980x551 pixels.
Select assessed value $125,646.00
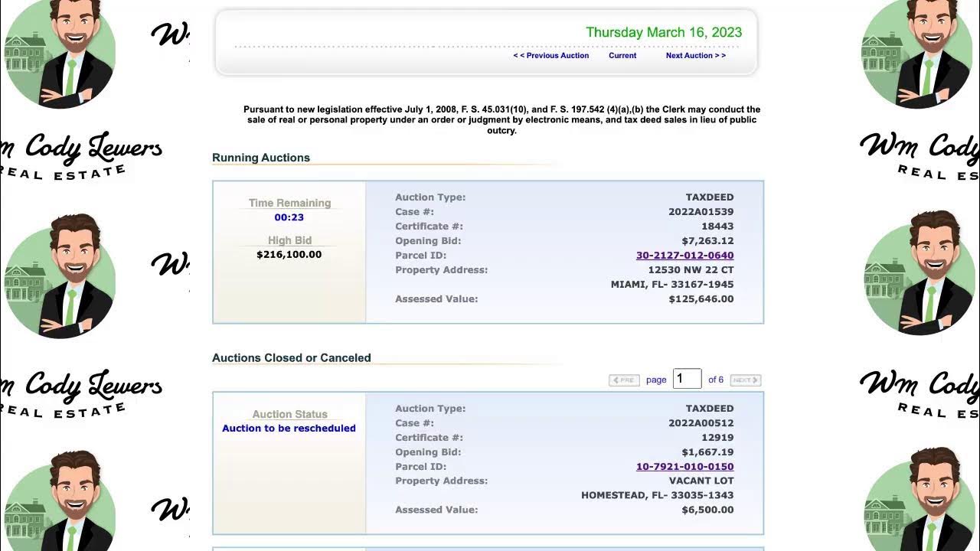tap(701, 299)
